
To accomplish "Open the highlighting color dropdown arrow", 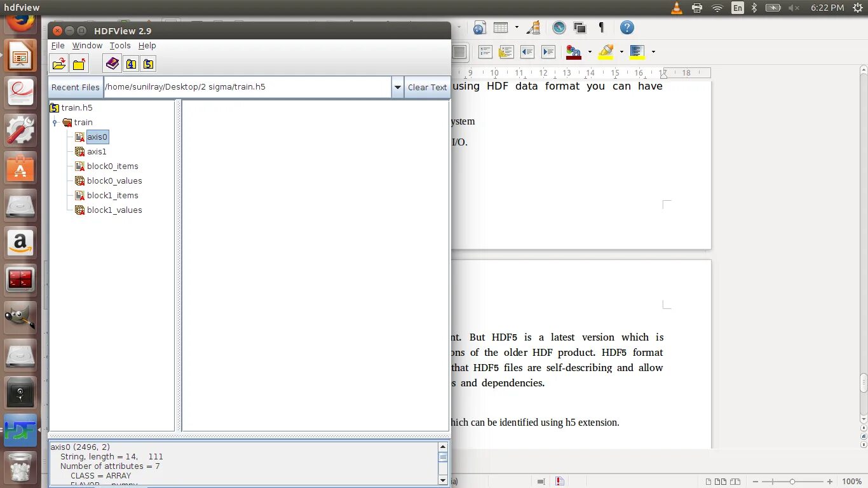I will click(621, 52).
